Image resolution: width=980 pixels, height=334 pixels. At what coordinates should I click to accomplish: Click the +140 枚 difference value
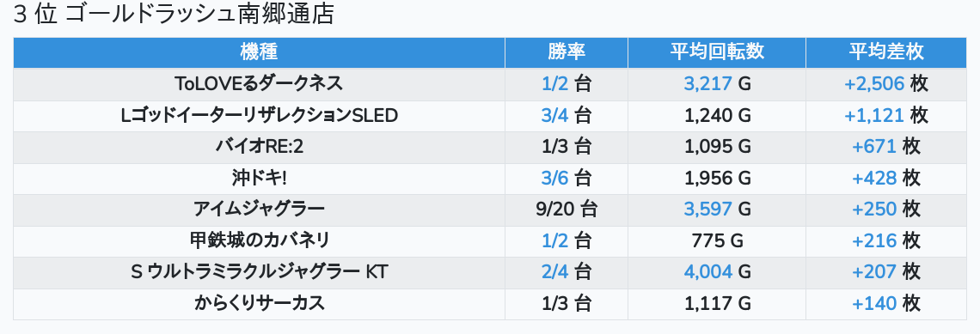pos(886,303)
